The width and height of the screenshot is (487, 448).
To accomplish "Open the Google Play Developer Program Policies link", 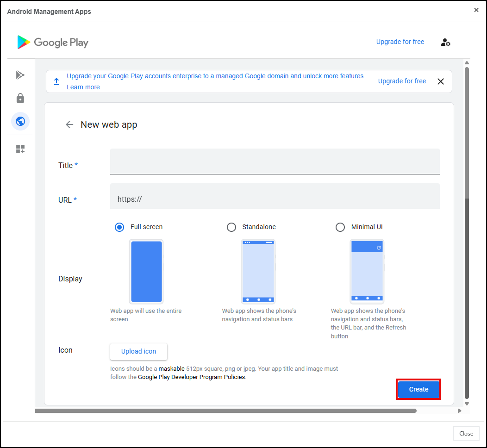I will 192,377.
